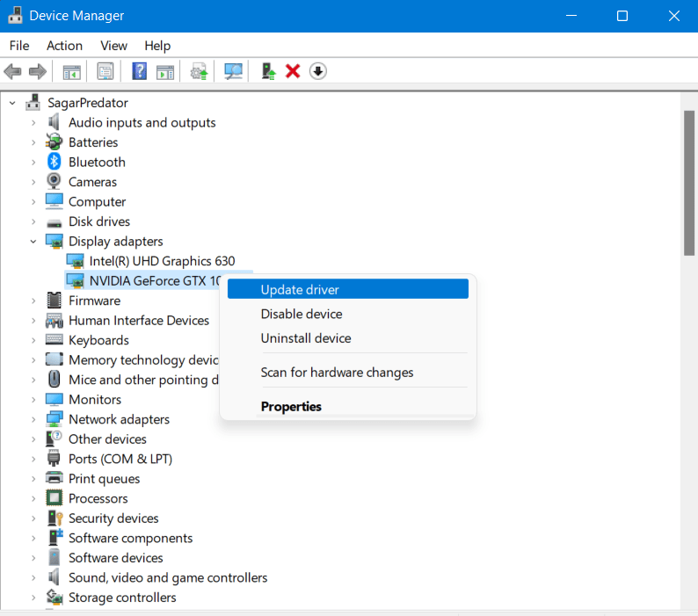Select the NVIDIA GeForce GTX adapter
698x616 pixels.
tap(155, 281)
